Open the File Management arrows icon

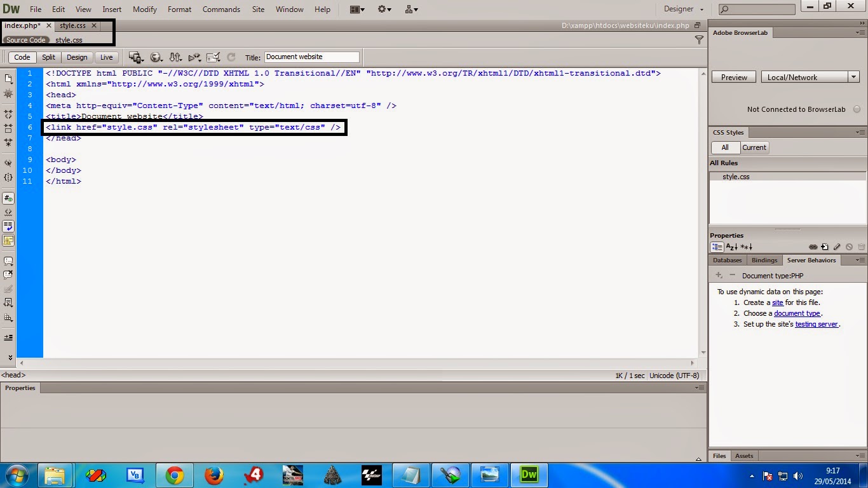tap(176, 57)
